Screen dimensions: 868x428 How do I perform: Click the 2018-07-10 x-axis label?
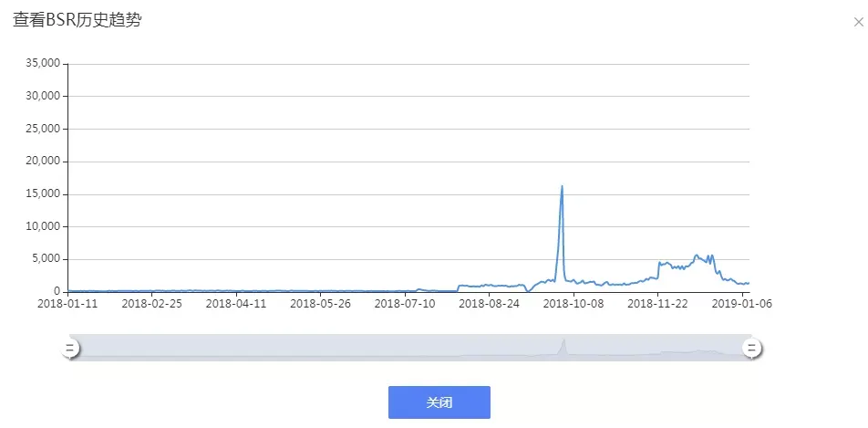pyautogui.click(x=405, y=306)
